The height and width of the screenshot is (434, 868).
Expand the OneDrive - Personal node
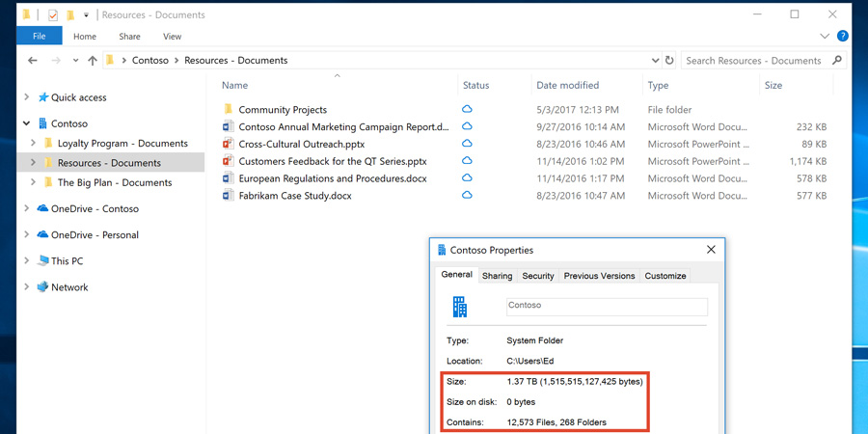tap(27, 234)
